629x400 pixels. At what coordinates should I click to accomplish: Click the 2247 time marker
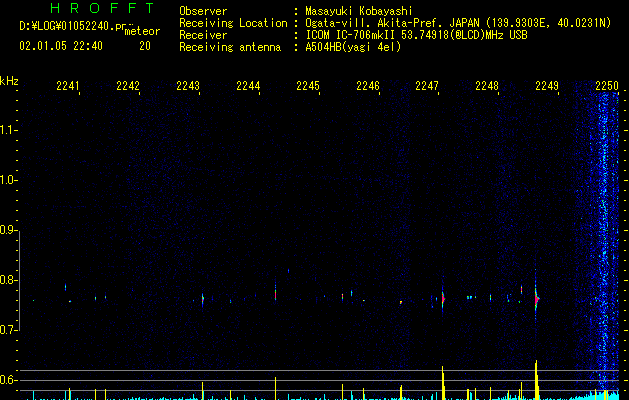427,86
